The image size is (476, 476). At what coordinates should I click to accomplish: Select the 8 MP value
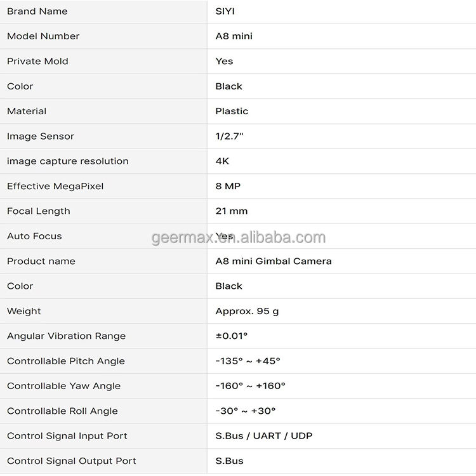[x=228, y=186]
